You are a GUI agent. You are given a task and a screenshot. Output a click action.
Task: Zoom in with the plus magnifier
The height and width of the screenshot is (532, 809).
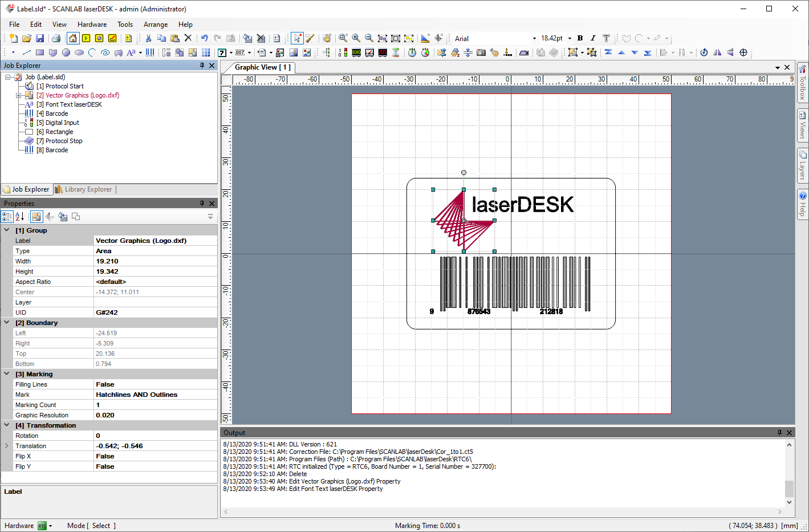coord(356,38)
